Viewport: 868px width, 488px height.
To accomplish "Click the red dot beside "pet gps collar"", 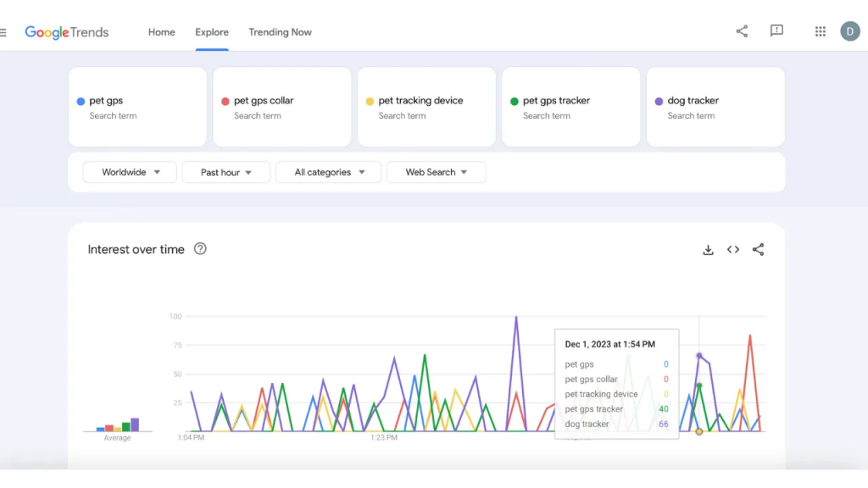I will click(225, 102).
